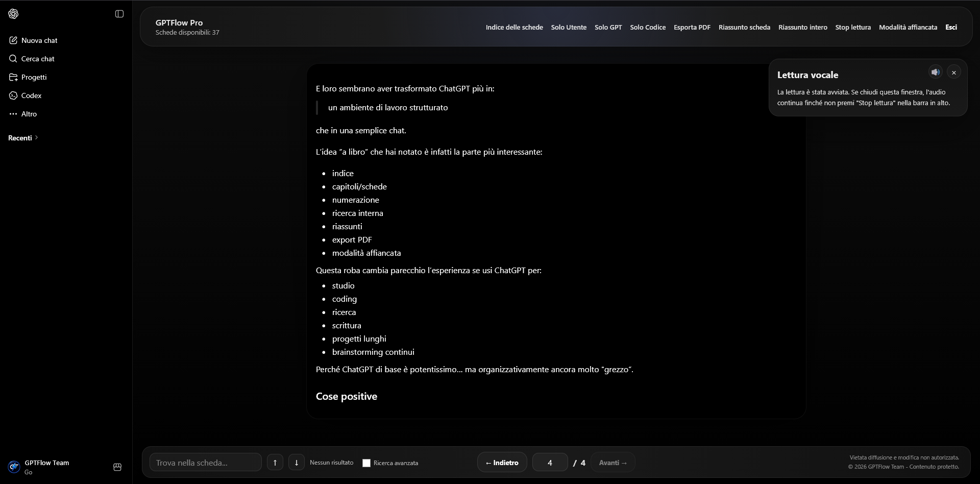Screen dimensions: 980x484
Task: Select the Solo Codice filter
Action: (x=648, y=27)
